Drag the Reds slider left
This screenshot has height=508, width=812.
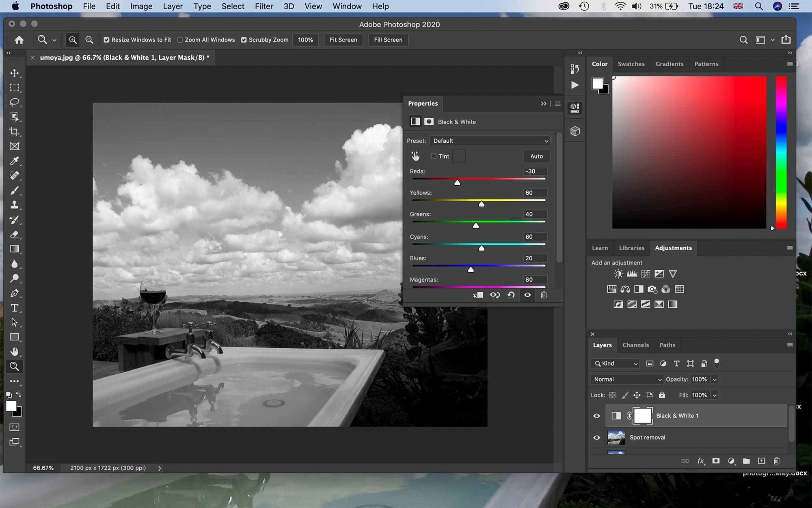point(457,182)
